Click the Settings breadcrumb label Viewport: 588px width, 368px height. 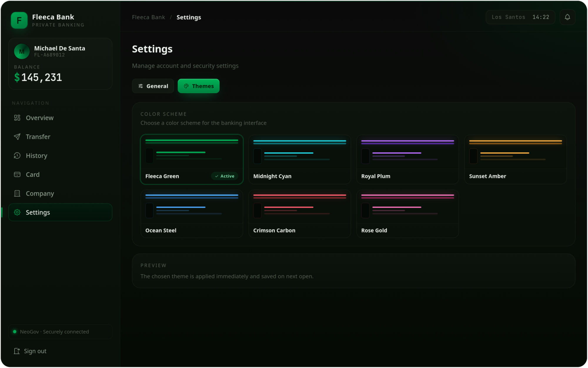click(189, 17)
